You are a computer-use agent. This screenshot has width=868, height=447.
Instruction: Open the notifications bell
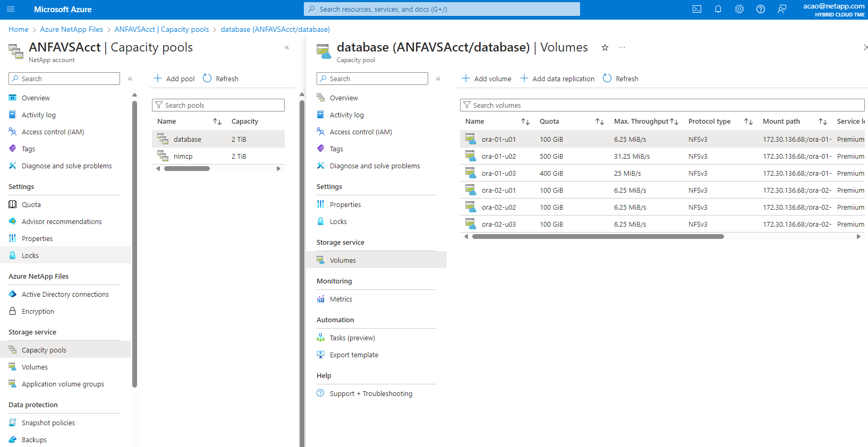tap(718, 9)
